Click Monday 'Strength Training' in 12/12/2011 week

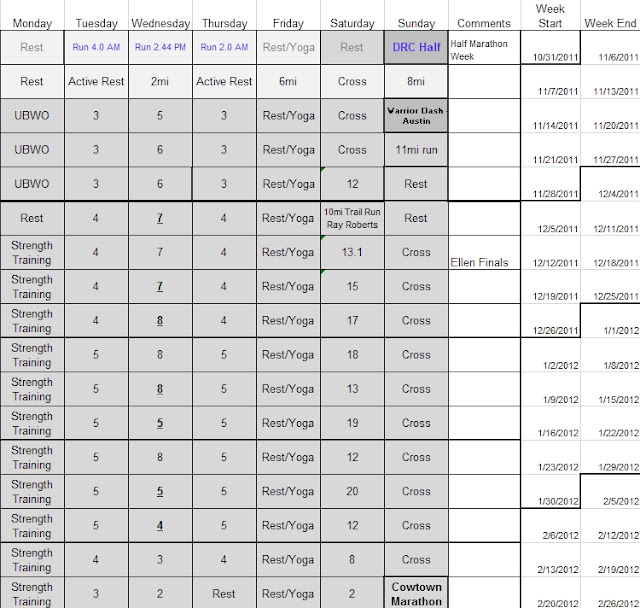click(x=32, y=252)
